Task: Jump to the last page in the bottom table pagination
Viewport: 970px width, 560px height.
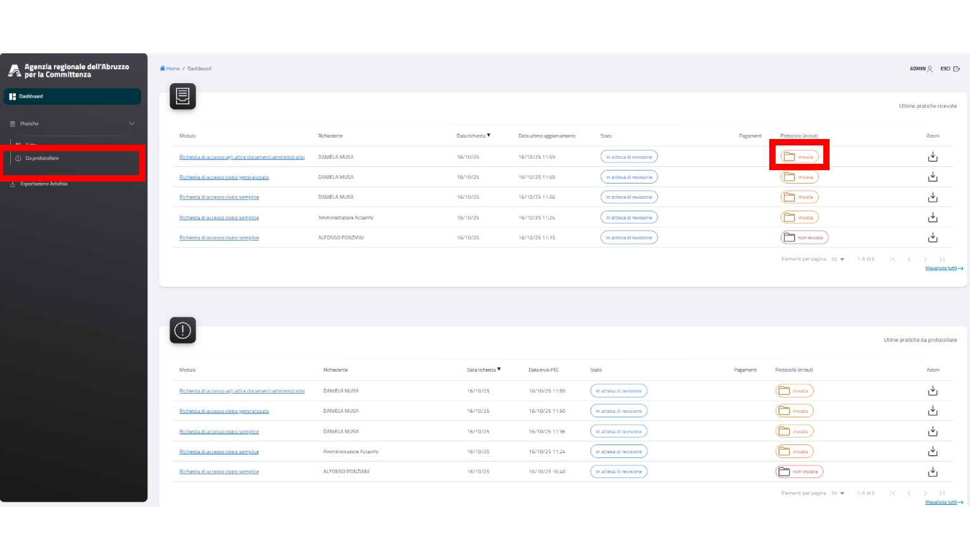Action: 942,493
